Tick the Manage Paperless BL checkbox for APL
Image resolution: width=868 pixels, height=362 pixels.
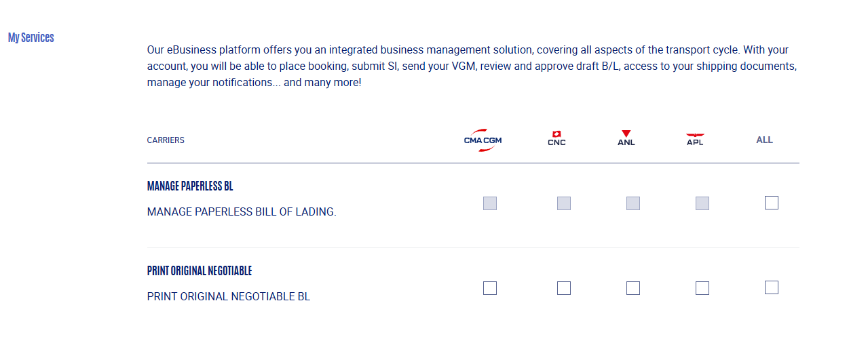click(x=702, y=203)
